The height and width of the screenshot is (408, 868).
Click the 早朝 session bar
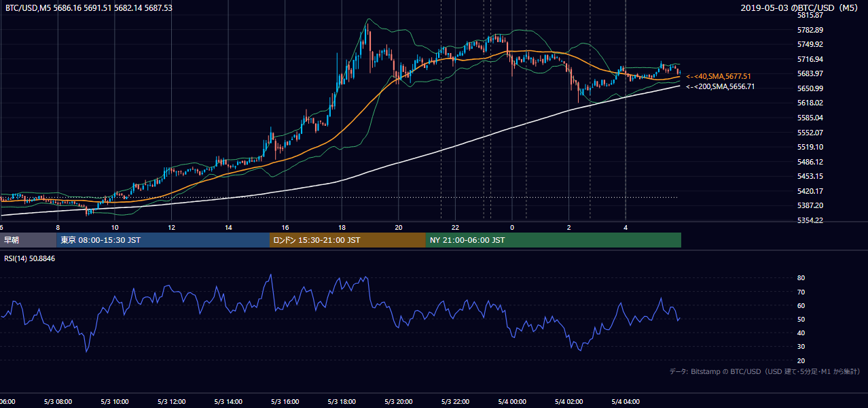[29, 240]
